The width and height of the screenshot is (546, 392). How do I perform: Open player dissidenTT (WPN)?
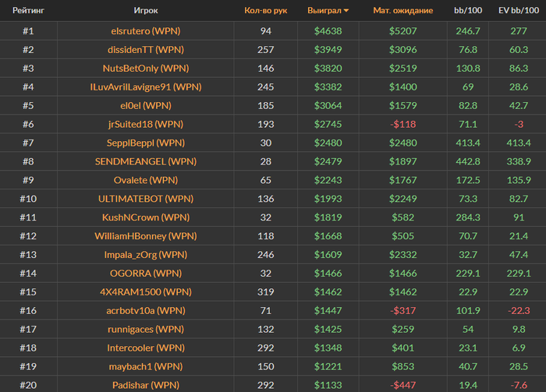pos(146,50)
